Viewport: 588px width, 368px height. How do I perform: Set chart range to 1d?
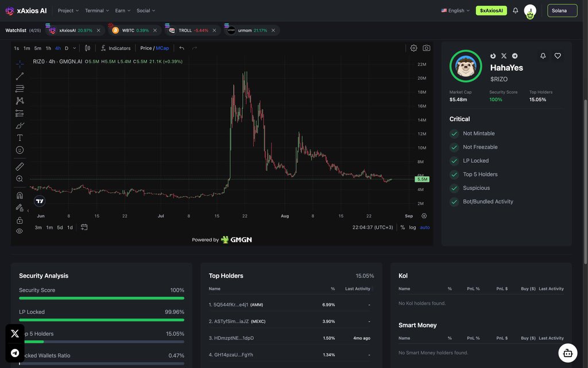69,228
